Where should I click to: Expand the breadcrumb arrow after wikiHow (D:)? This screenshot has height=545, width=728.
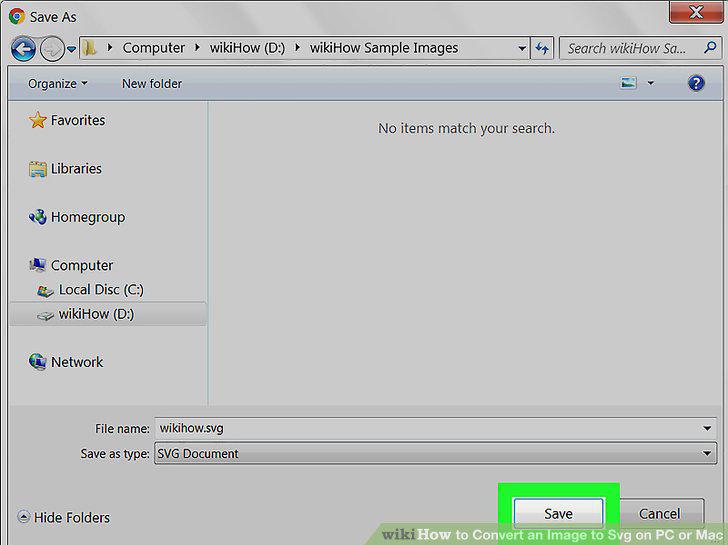[298, 47]
